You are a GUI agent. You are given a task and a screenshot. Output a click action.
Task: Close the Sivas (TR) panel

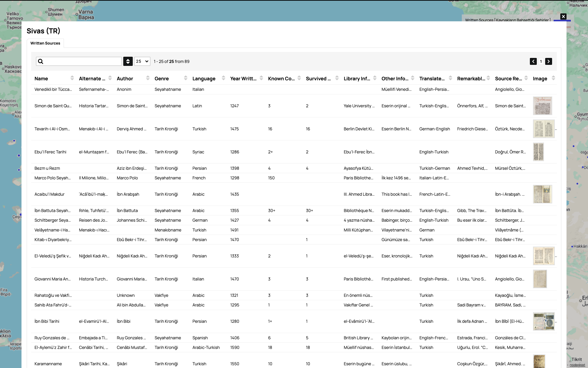pyautogui.click(x=563, y=16)
